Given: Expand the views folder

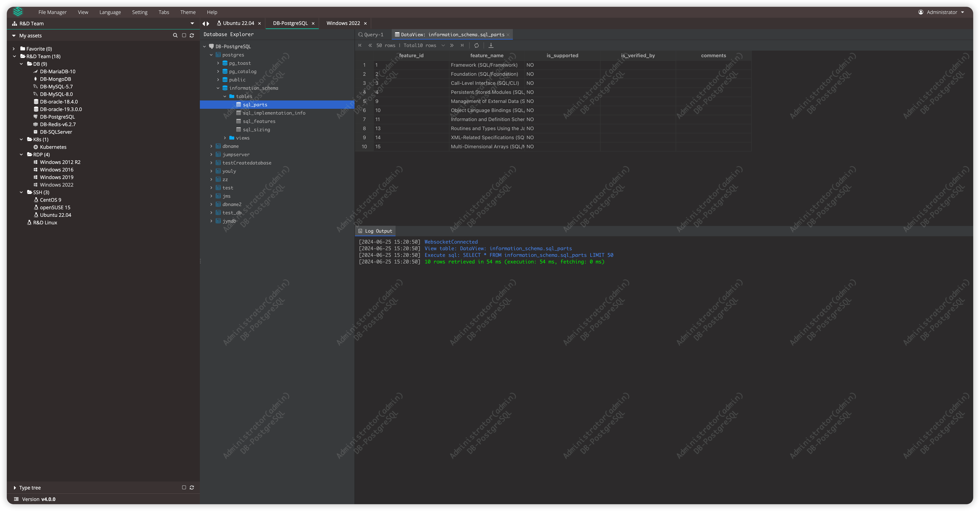Looking at the screenshot, I should pyautogui.click(x=225, y=138).
